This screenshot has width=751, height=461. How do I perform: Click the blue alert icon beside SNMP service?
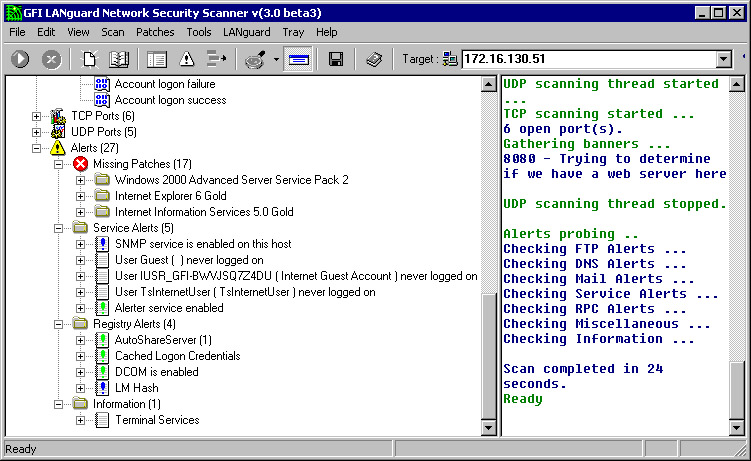102,244
